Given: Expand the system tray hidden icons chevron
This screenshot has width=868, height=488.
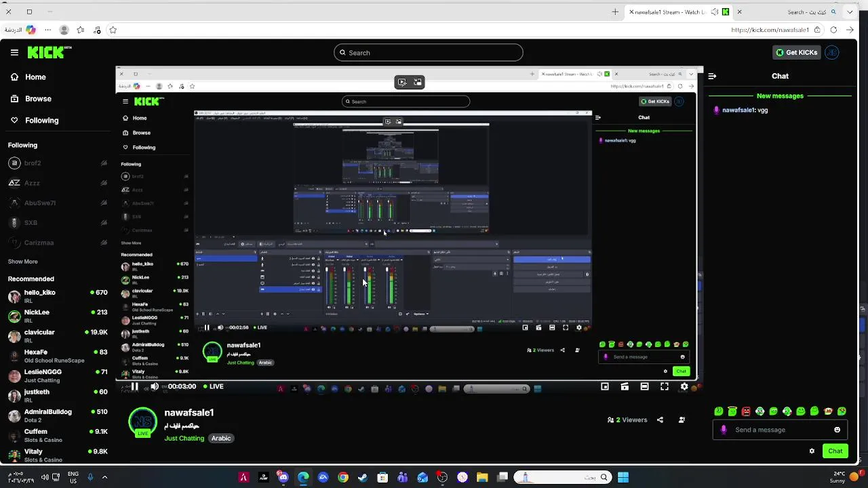Looking at the screenshot, I should click(x=104, y=477).
